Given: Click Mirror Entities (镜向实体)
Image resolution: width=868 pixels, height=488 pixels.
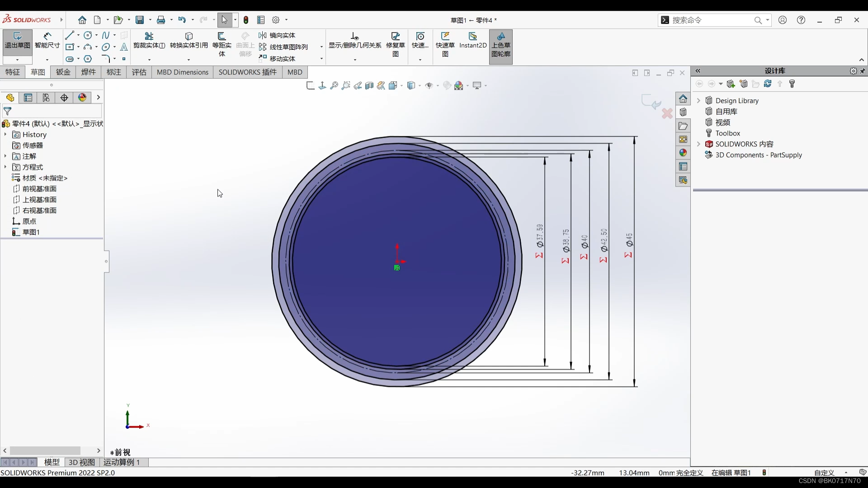Looking at the screenshot, I should coord(277,35).
